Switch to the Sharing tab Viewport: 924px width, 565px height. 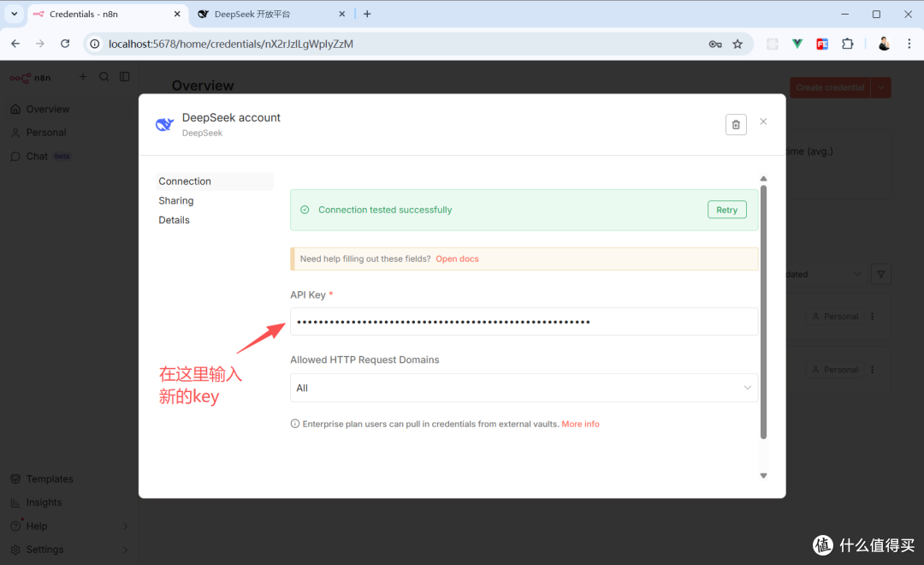[175, 200]
